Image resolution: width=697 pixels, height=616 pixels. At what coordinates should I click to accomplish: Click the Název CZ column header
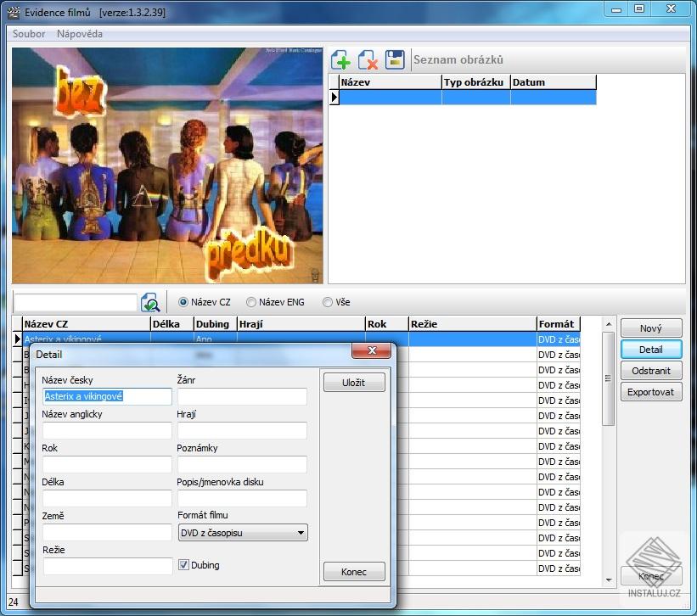87,324
